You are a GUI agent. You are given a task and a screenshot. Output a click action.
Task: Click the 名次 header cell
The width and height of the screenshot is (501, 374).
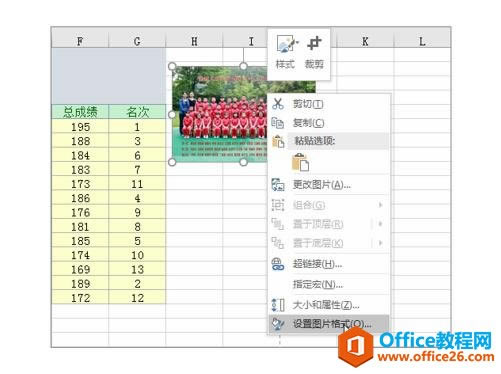137,112
